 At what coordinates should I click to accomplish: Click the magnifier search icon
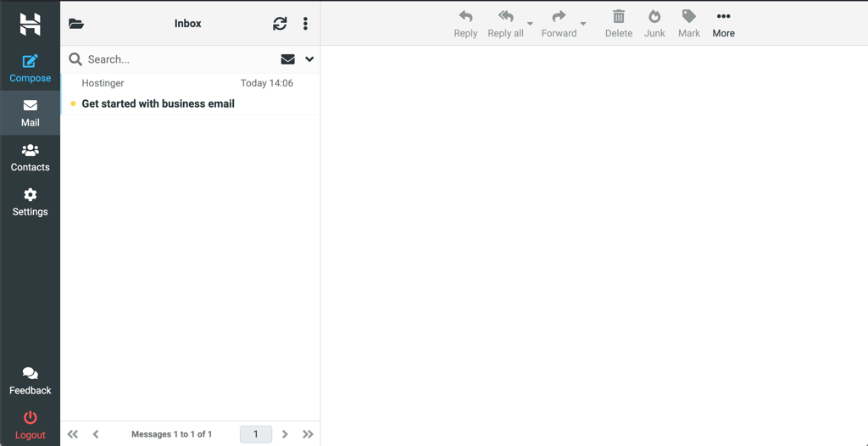pos(75,59)
